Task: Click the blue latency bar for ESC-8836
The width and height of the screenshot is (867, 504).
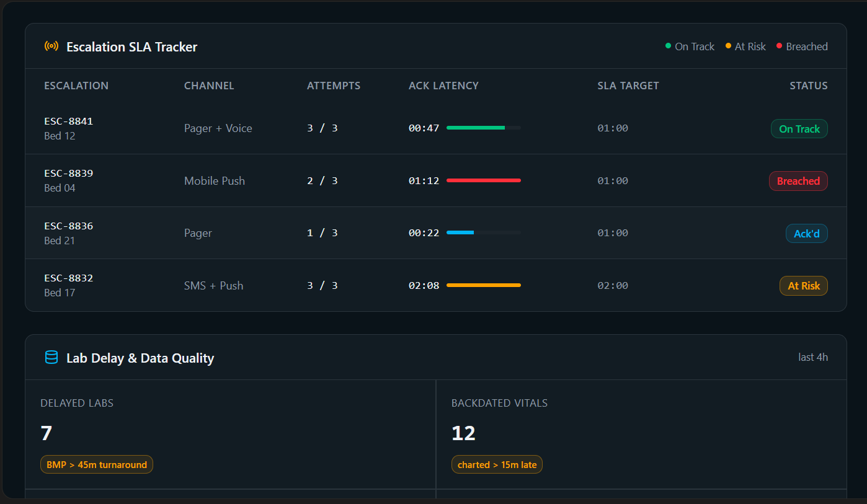Action: (x=484, y=232)
